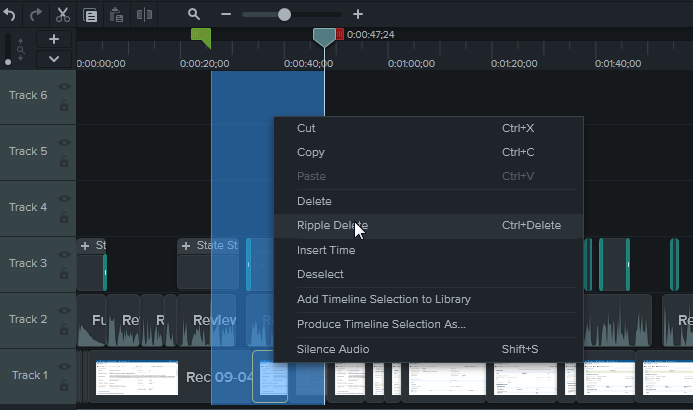Expand the track options chevron below add-track button
The image size is (693, 410).
[x=54, y=59]
